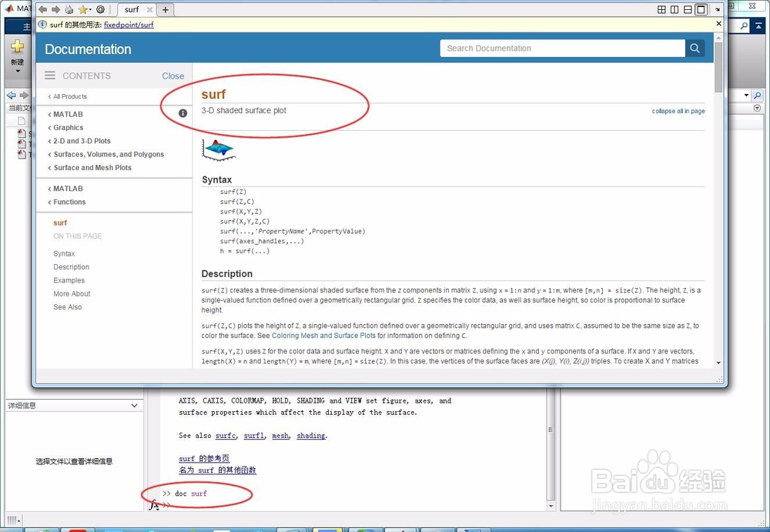Jump to See Also section
The width and height of the screenshot is (770, 532).
[x=67, y=306]
